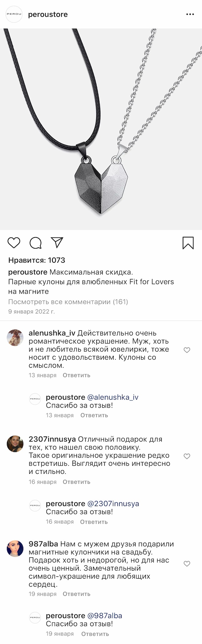The height and width of the screenshot is (644, 202).
Task: Open the @987alba mention link
Action: (104, 615)
